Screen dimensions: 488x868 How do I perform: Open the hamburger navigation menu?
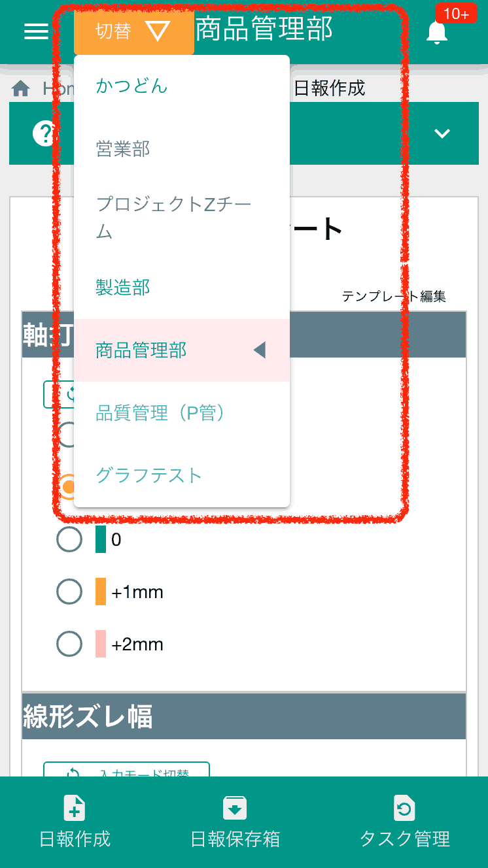pyautogui.click(x=35, y=31)
